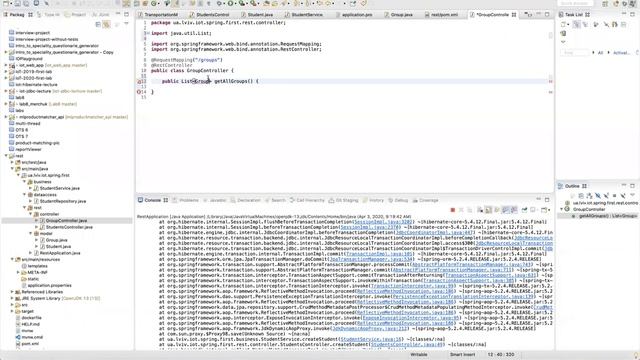Collapse the dataaccess package
Viewport: 640px width, 360px height.
click(x=24, y=195)
